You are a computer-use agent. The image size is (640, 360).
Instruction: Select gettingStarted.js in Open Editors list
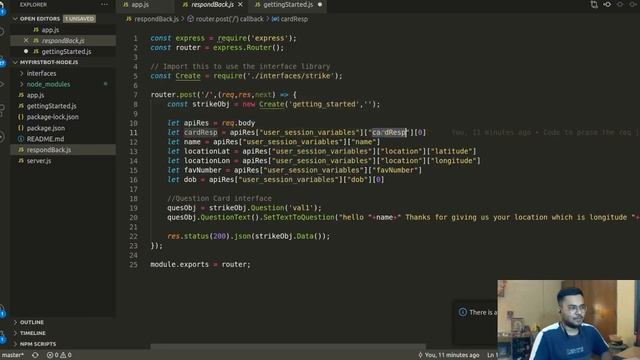66,51
